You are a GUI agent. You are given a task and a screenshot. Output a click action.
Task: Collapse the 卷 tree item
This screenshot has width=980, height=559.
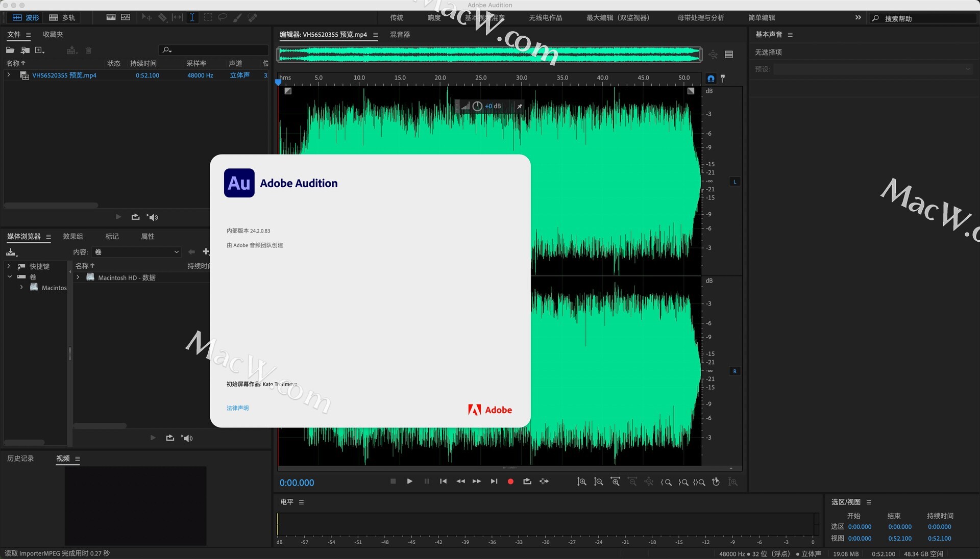[9, 277]
